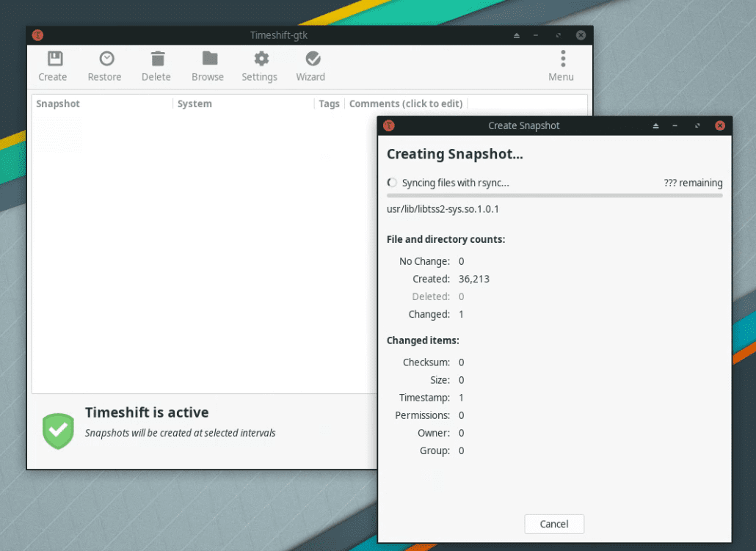Click the 'Syncing files with rsync...' label
Image resolution: width=756 pixels, height=551 pixels.
(456, 183)
